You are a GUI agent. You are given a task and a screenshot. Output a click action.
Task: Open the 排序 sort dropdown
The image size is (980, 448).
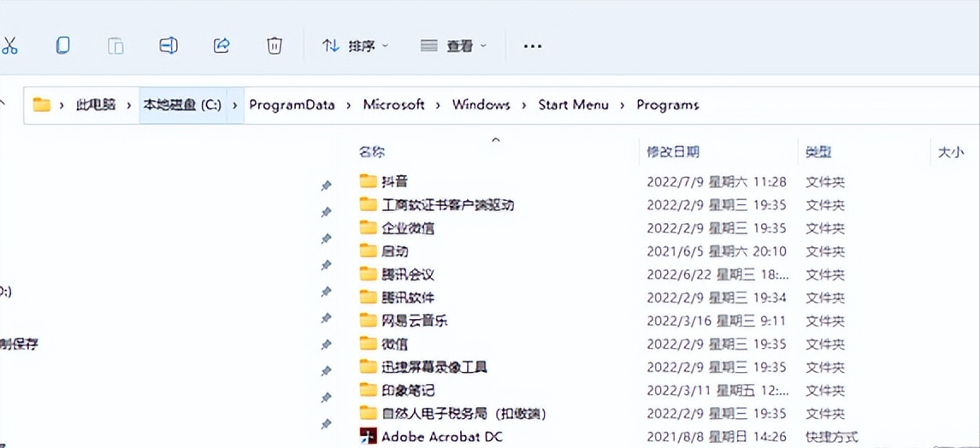355,45
